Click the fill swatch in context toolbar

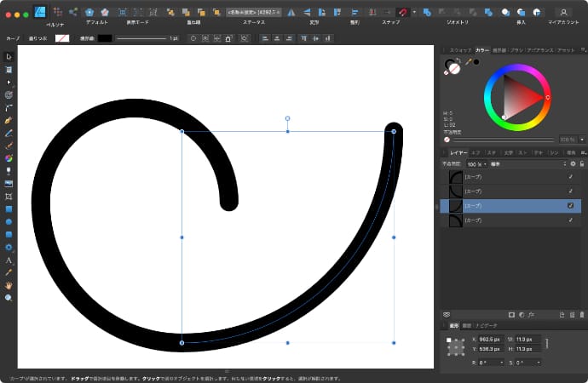(x=62, y=38)
